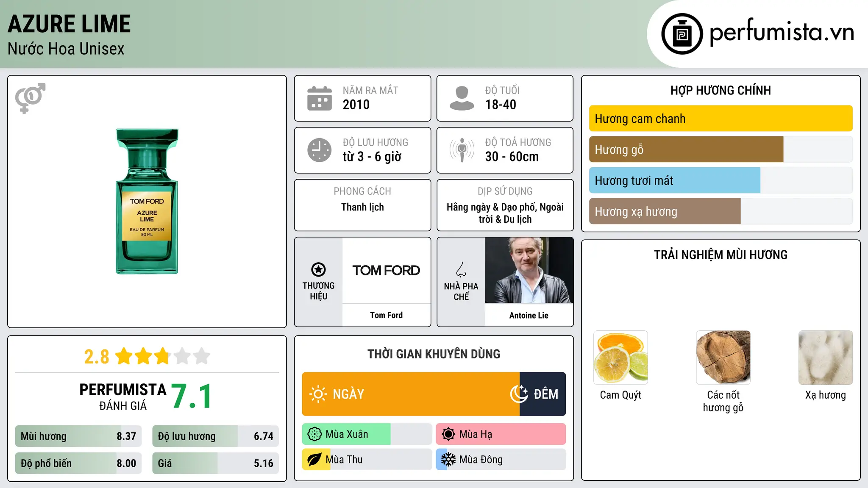
Task: Select the Hương xạ hương accord bar
Action: click(x=721, y=211)
